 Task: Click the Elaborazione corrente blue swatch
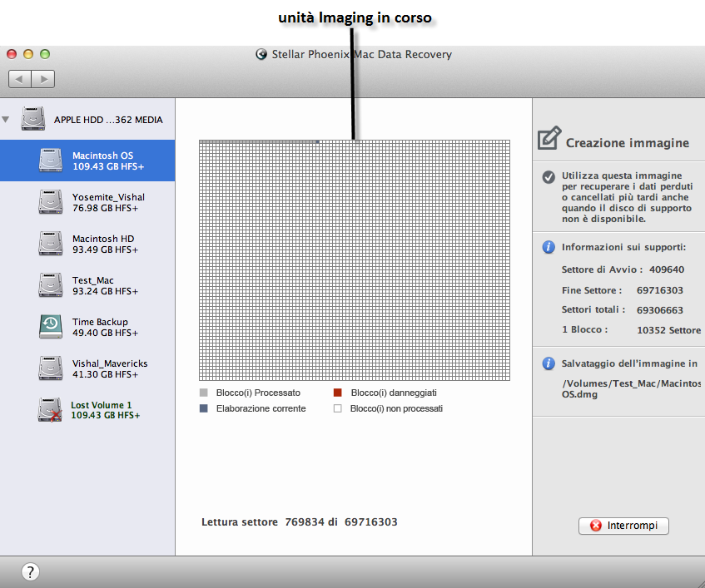[204, 408]
